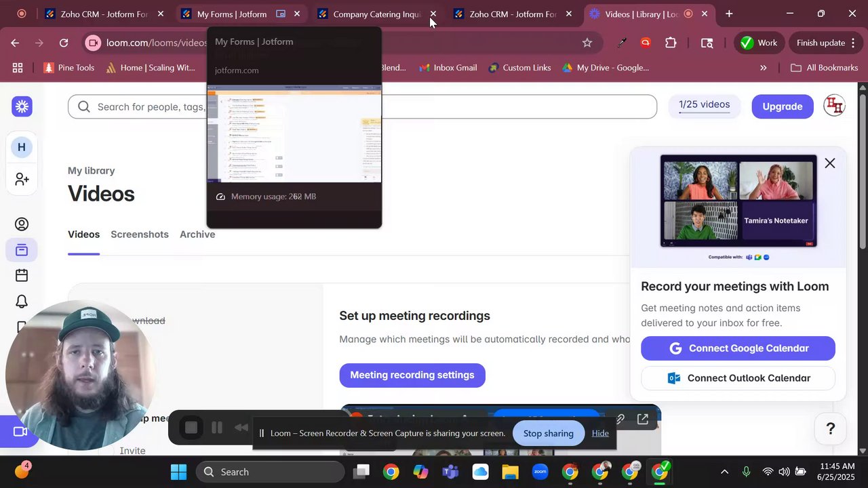This screenshot has height=488, width=868.
Task: Switch to the Archive tab
Action: pyautogui.click(x=197, y=235)
